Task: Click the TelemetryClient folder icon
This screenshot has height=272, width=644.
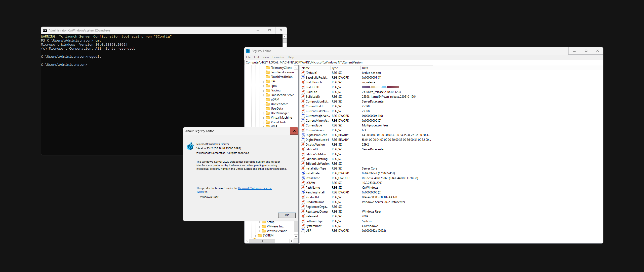Action: tap(268, 68)
